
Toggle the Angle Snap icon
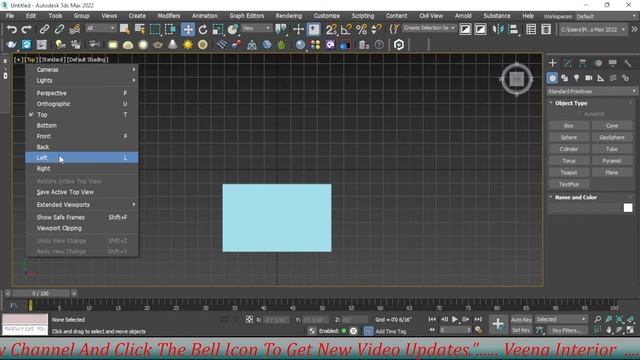tap(346, 29)
